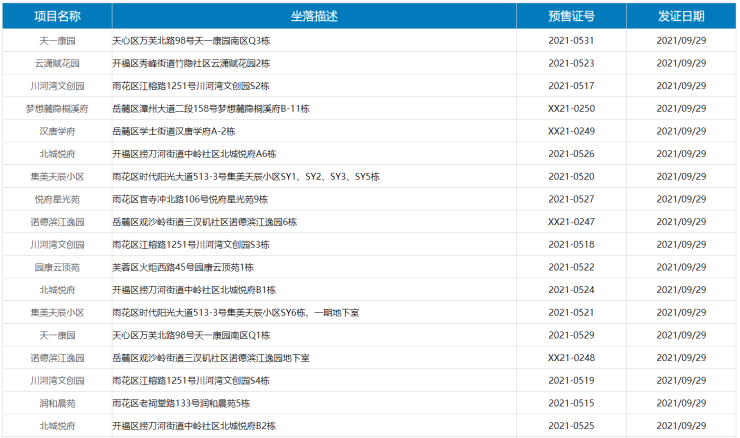Open the 汉唐学府 project entry
Screen dimensions: 740x438
pos(57,131)
